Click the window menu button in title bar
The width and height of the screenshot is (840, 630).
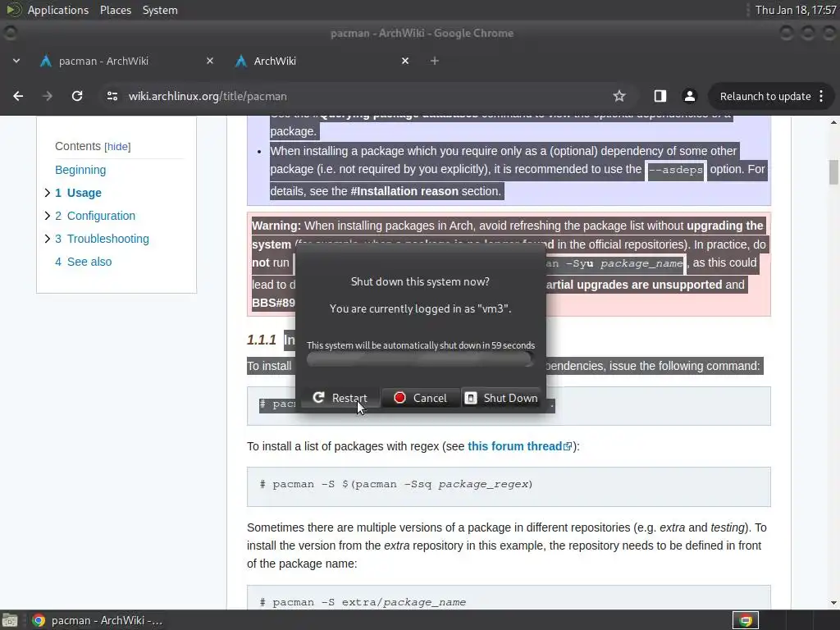pyautogui.click(x=10, y=33)
